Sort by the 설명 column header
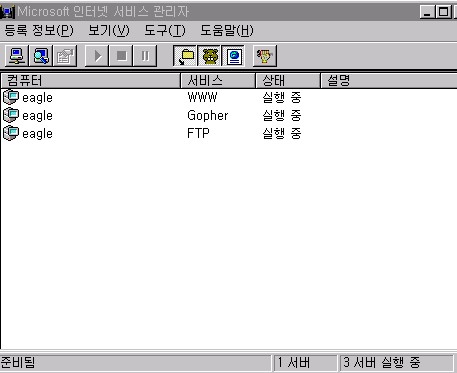Viewport: 457px width, 373px height. pyautogui.click(x=389, y=80)
